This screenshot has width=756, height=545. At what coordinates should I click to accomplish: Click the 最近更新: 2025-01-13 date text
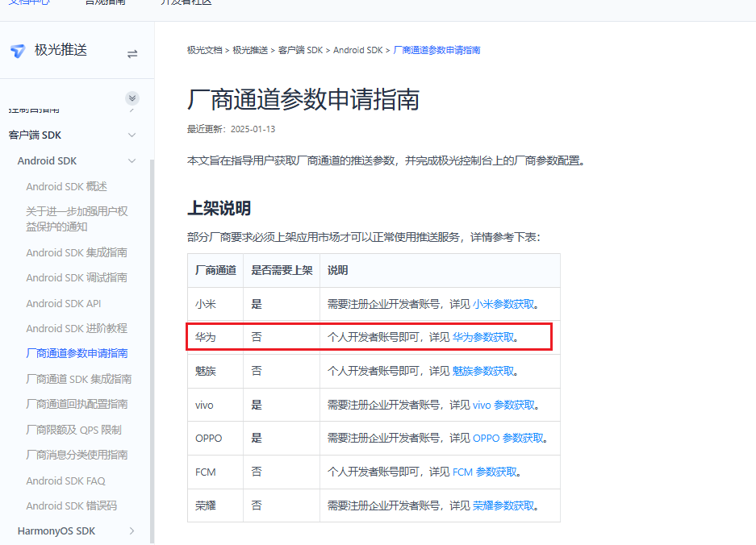click(x=231, y=129)
